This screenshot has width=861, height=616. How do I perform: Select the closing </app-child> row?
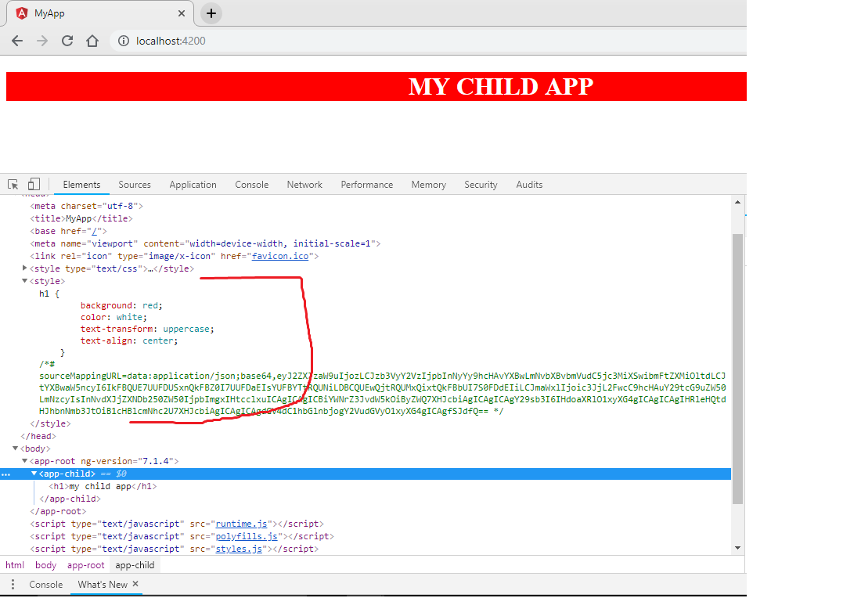coord(70,499)
